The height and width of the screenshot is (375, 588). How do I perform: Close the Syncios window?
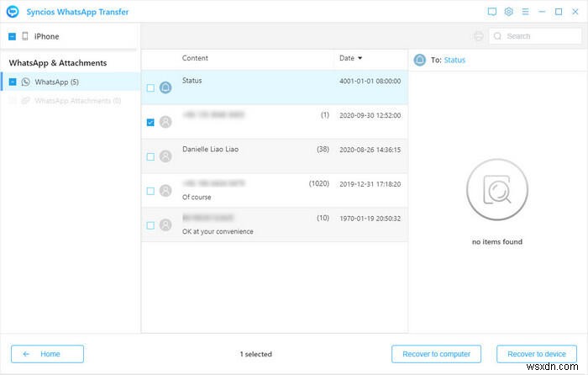coord(575,12)
